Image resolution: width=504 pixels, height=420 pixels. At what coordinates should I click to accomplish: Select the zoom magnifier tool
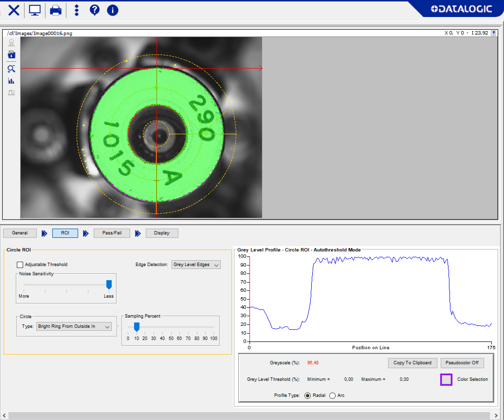11,69
